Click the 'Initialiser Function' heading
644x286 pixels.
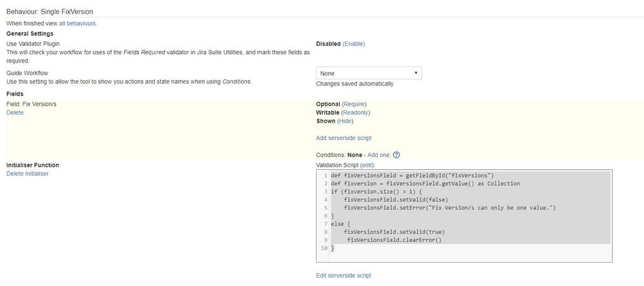point(33,165)
